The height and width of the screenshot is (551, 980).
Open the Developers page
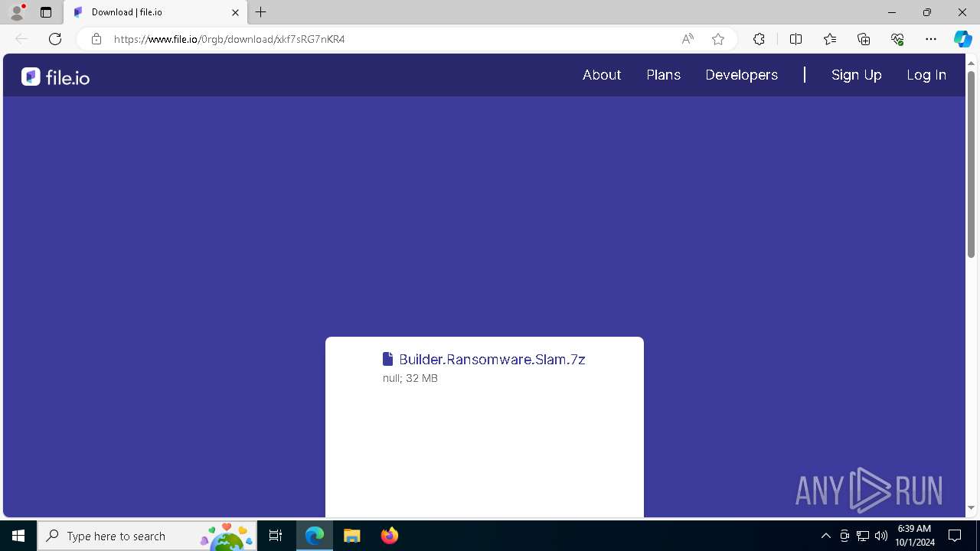[x=742, y=75]
